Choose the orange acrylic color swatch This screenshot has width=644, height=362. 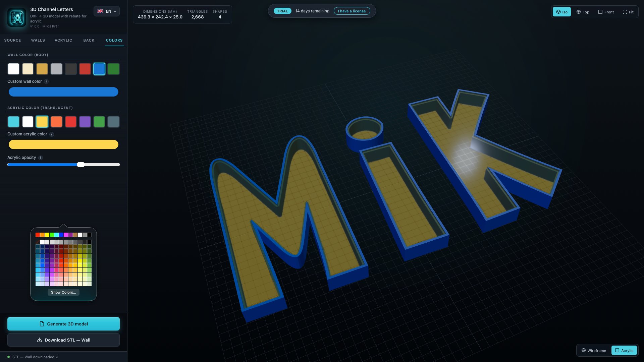tap(56, 122)
